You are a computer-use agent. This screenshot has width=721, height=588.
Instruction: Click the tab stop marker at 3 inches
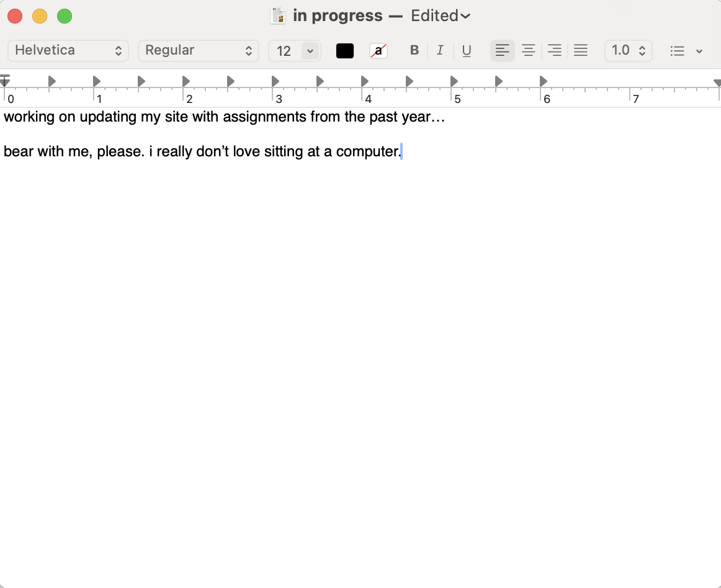(275, 81)
